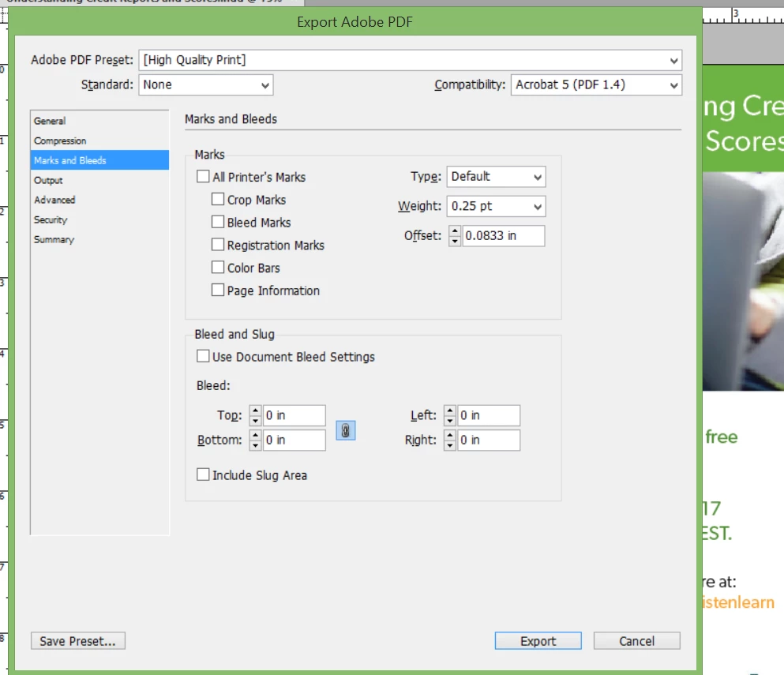The height and width of the screenshot is (675, 784).
Task: Open the Adobe PDF Preset dropdown
Action: click(x=410, y=60)
